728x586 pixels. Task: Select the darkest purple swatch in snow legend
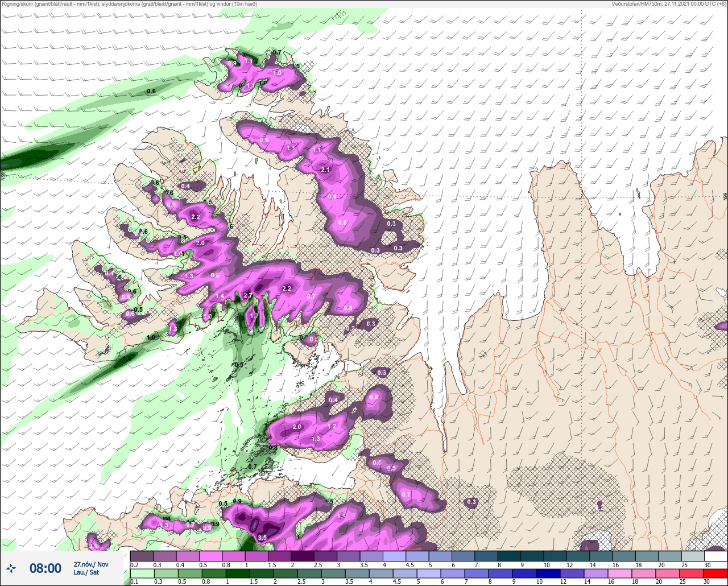302,556
